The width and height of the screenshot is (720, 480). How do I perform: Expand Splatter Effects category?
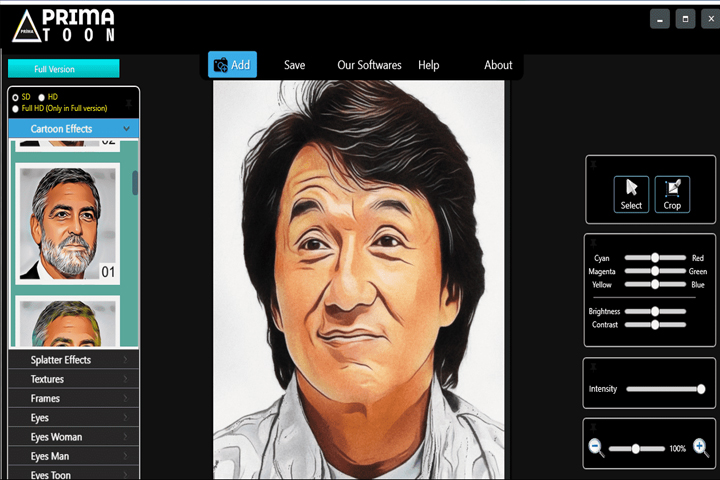[x=73, y=360]
